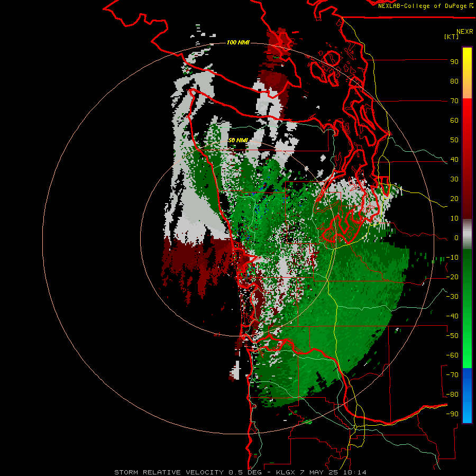Select the 40 value on the velocity scale
The width and height of the screenshot is (476, 476).
454,160
